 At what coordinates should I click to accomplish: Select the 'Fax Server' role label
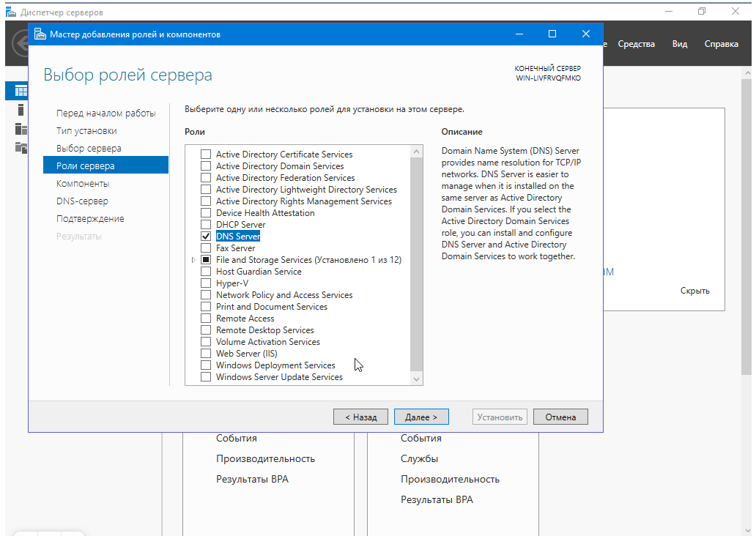(235, 248)
